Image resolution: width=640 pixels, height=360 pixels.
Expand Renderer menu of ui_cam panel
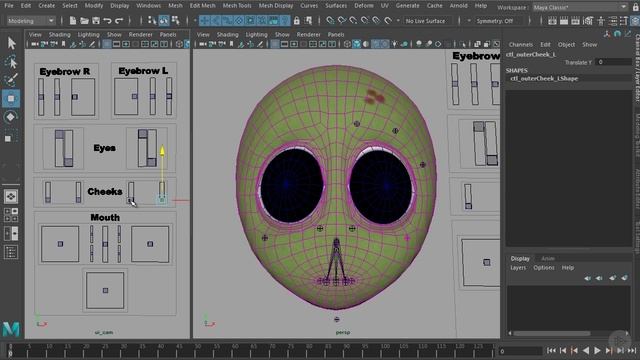click(140, 35)
